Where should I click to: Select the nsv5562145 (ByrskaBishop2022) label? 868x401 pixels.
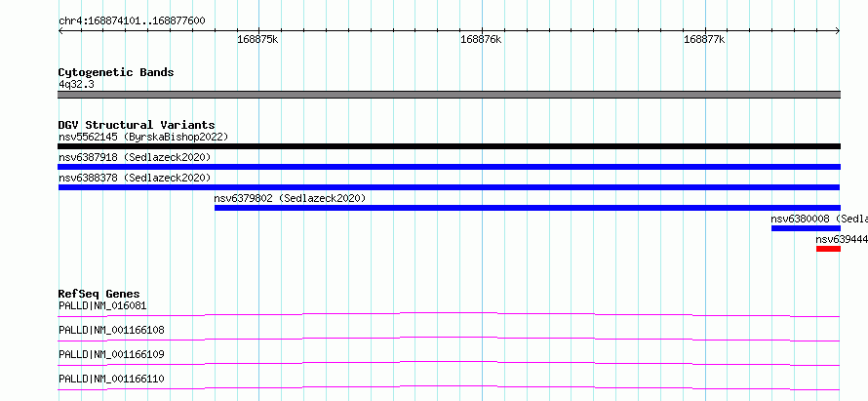(143, 137)
